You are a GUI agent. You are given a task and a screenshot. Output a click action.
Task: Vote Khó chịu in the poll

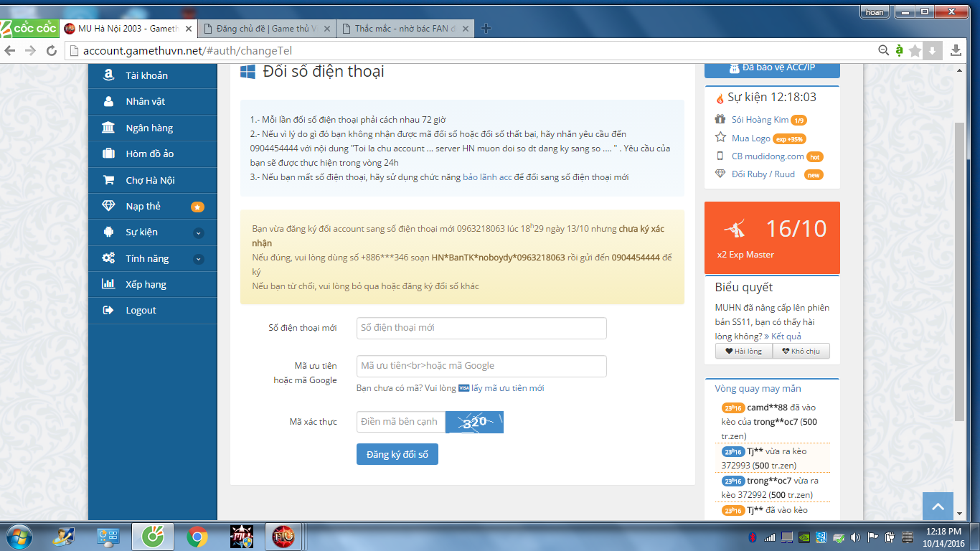tap(801, 352)
